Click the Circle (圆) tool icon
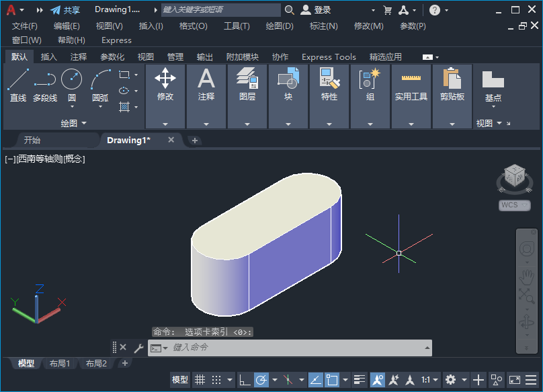Viewport: 543px width, 392px height. coord(71,80)
